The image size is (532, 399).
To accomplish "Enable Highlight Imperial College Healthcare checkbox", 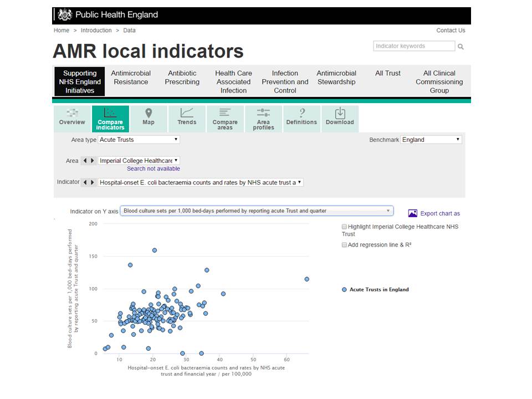I will 344,227.
